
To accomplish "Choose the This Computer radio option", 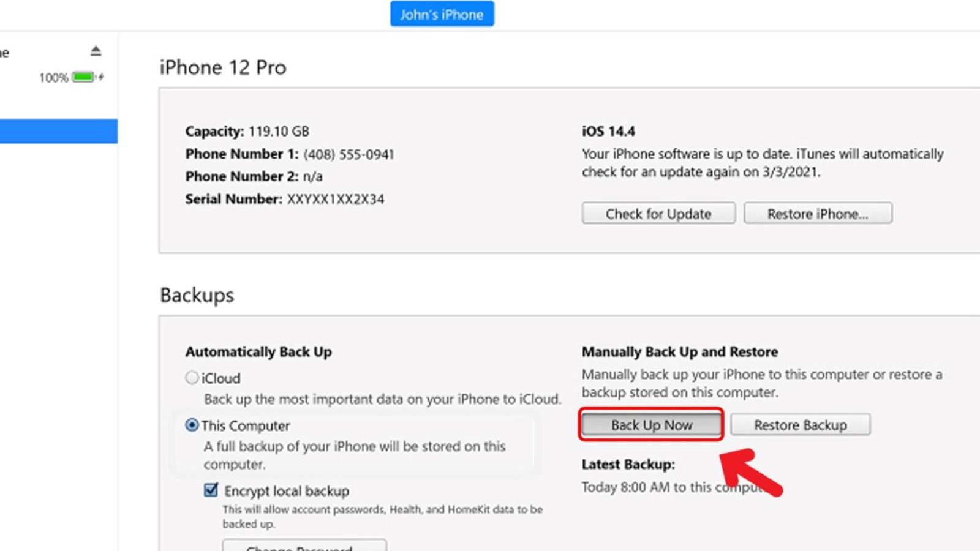I will pos(192,425).
